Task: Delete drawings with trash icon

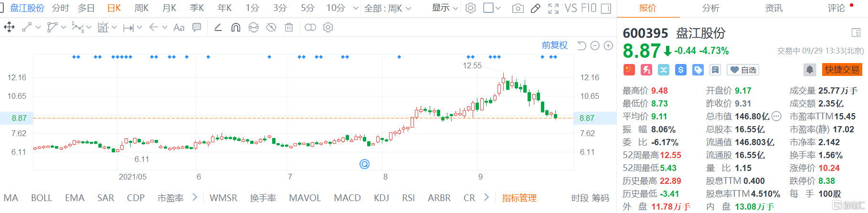Action: click(289, 27)
